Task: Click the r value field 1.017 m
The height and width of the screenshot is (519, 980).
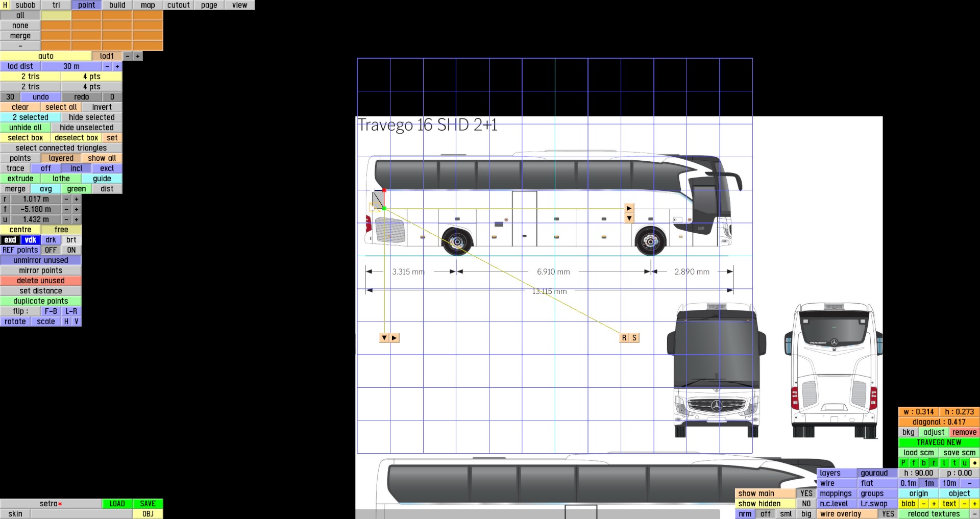Action: [x=36, y=199]
